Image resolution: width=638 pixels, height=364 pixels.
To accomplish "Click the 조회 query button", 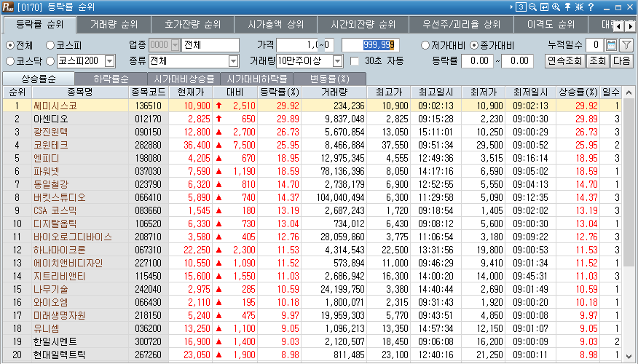I will click(598, 61).
